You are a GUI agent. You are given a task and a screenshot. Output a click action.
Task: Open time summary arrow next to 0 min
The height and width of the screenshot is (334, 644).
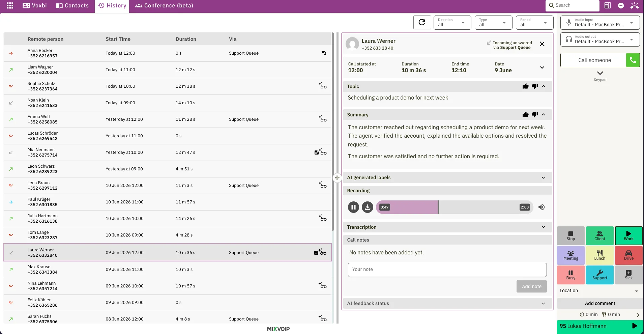point(638,315)
